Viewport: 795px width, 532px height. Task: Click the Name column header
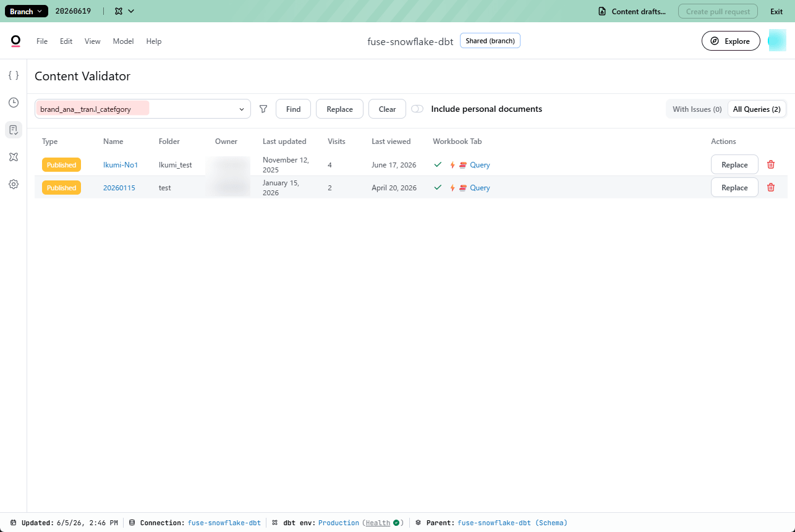pos(113,141)
